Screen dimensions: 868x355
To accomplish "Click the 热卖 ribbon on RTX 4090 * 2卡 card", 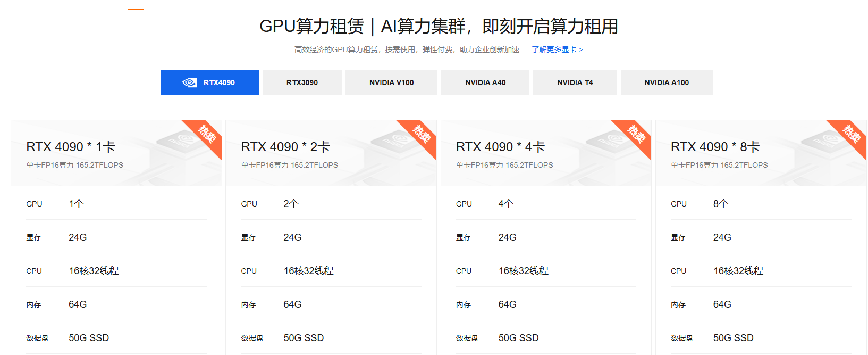I will [x=421, y=135].
